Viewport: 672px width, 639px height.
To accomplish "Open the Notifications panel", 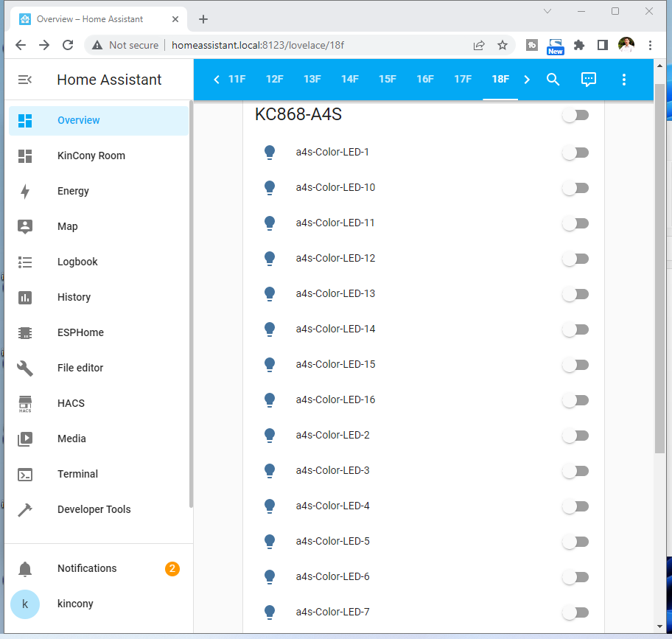I will [x=87, y=568].
